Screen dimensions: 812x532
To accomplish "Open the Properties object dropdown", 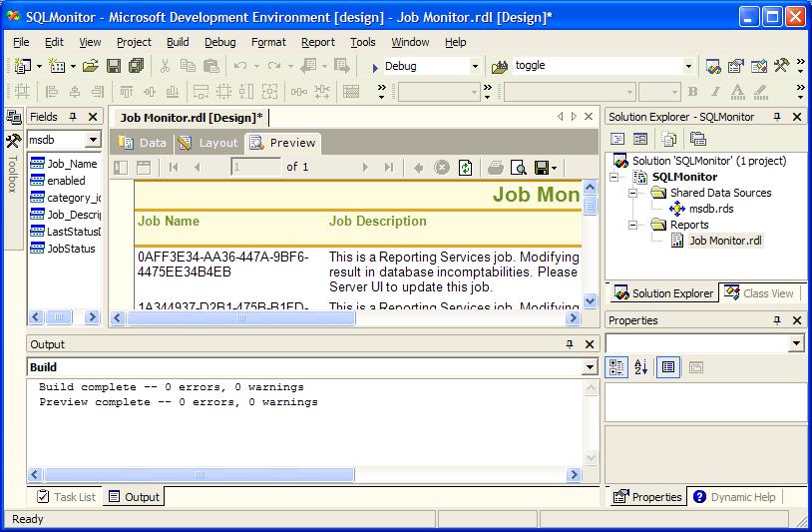I will click(x=796, y=343).
